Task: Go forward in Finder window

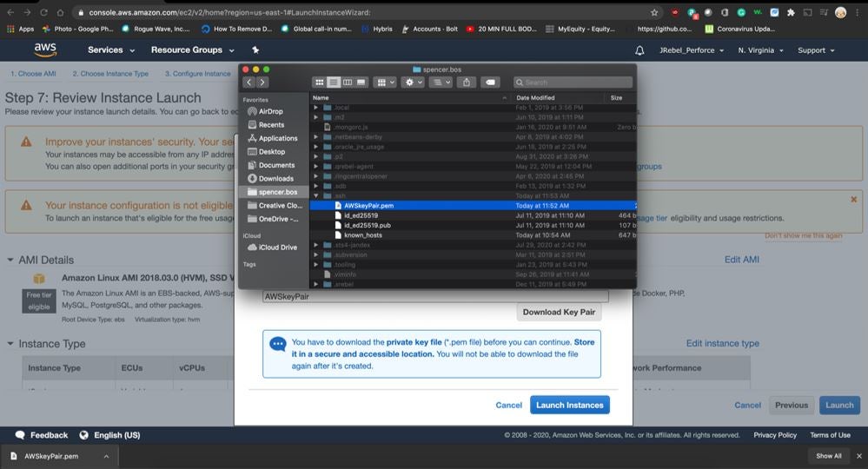Action: click(262, 83)
